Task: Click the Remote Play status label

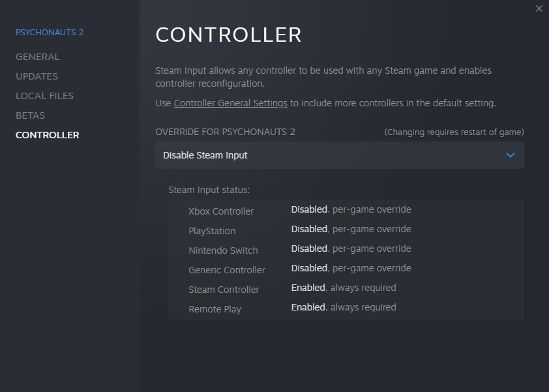Action: point(215,309)
